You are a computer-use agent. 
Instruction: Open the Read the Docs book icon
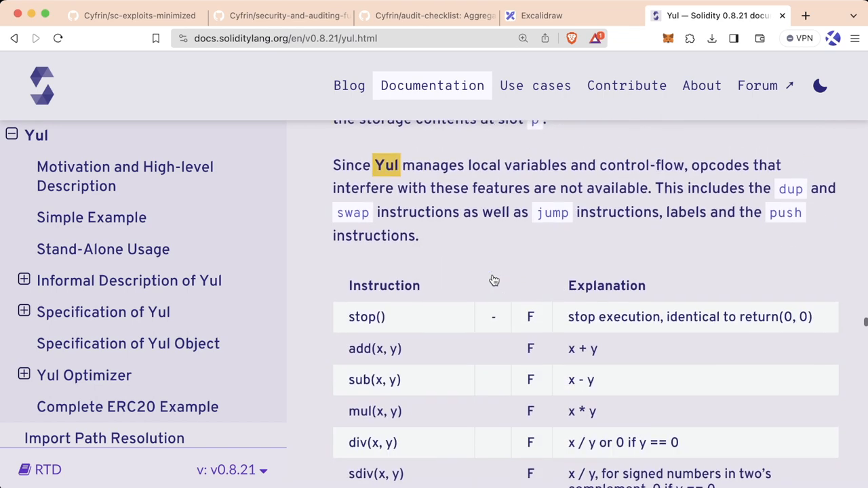click(24, 469)
